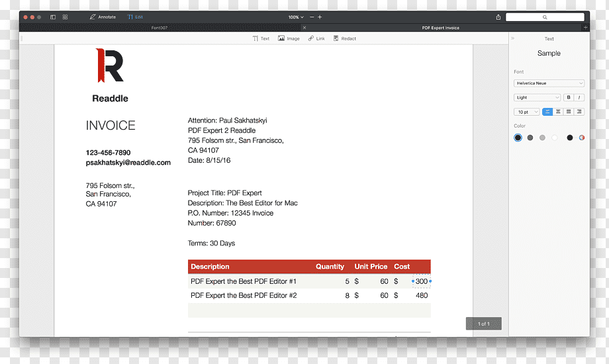Click the Unit Price column header
609x364 pixels.
pyautogui.click(x=371, y=267)
